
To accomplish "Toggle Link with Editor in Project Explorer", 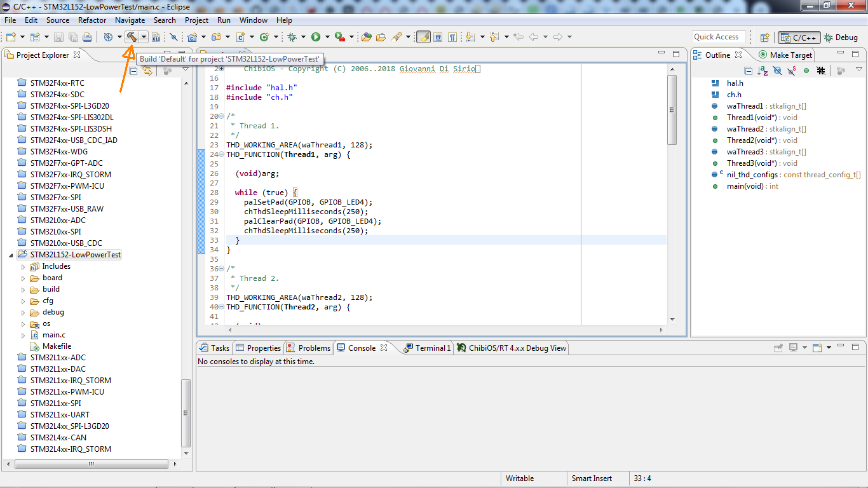I will click(147, 71).
